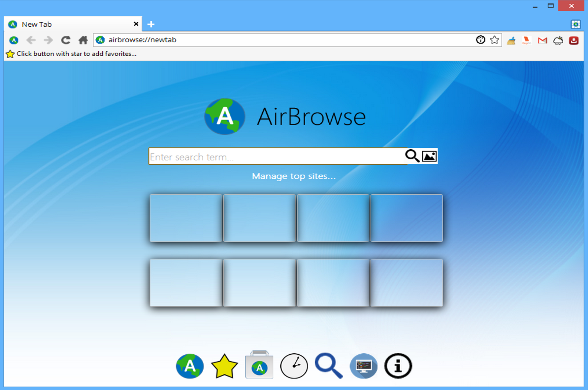Image resolution: width=588 pixels, height=390 pixels.
Task: Click the grid icon at tab bar right
Action: [x=575, y=24]
